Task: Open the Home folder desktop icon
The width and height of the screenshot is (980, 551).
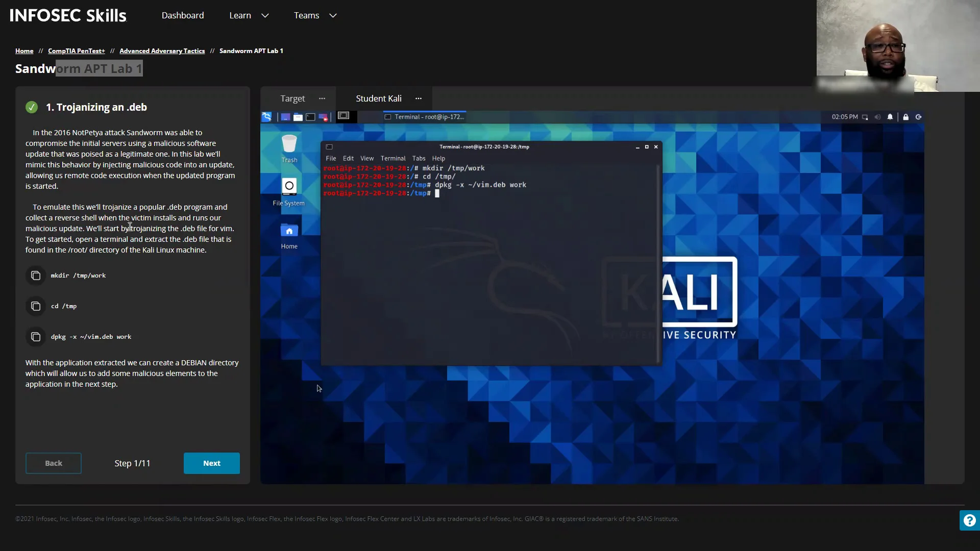Action: [289, 236]
